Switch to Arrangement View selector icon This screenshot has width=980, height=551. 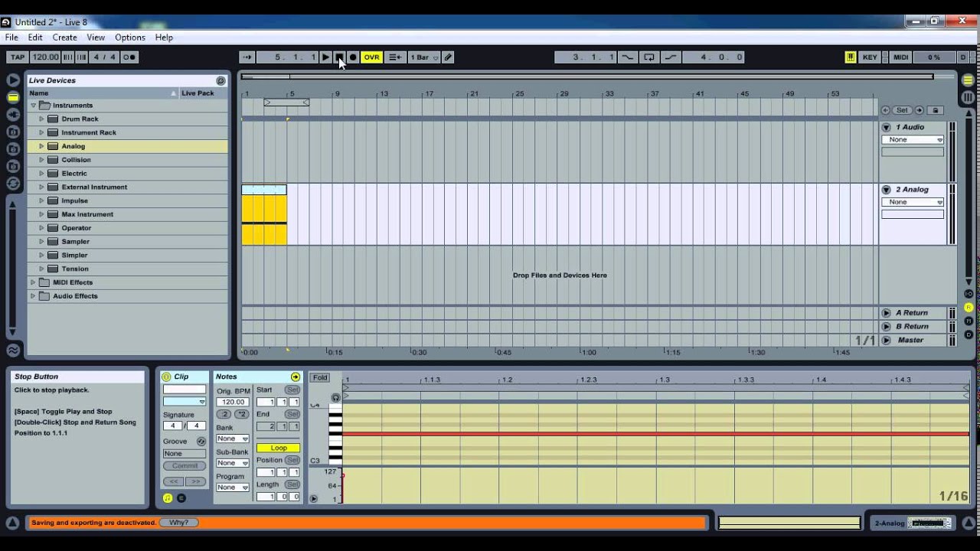click(969, 80)
